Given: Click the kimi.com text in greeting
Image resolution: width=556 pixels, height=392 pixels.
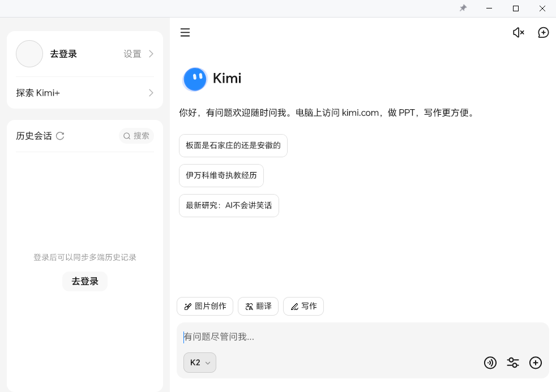Looking at the screenshot, I should pos(360,113).
